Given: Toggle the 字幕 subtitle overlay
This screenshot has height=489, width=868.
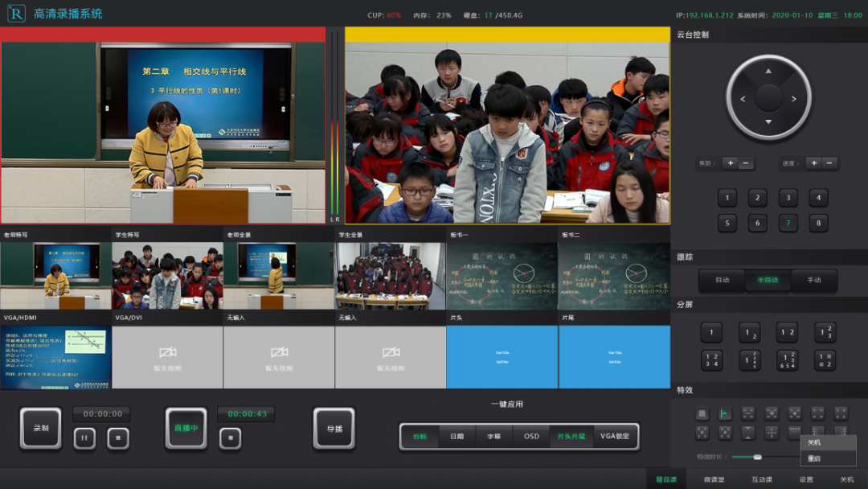Looking at the screenshot, I should pos(493,436).
